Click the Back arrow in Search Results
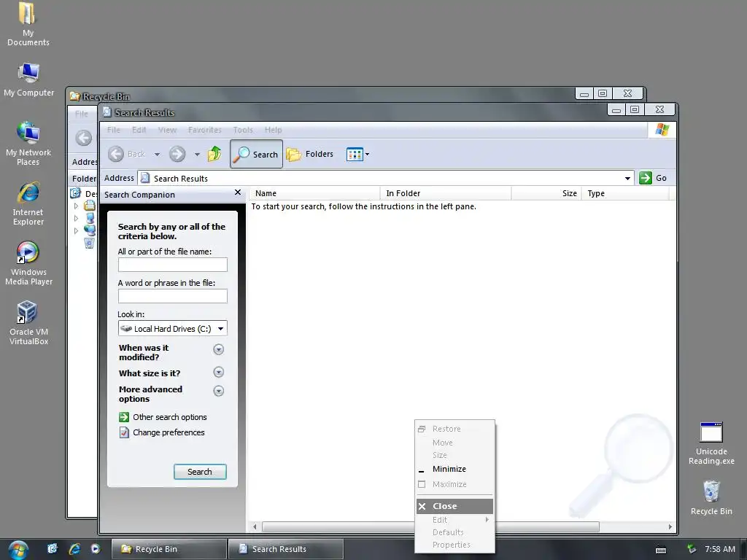 [x=116, y=154]
